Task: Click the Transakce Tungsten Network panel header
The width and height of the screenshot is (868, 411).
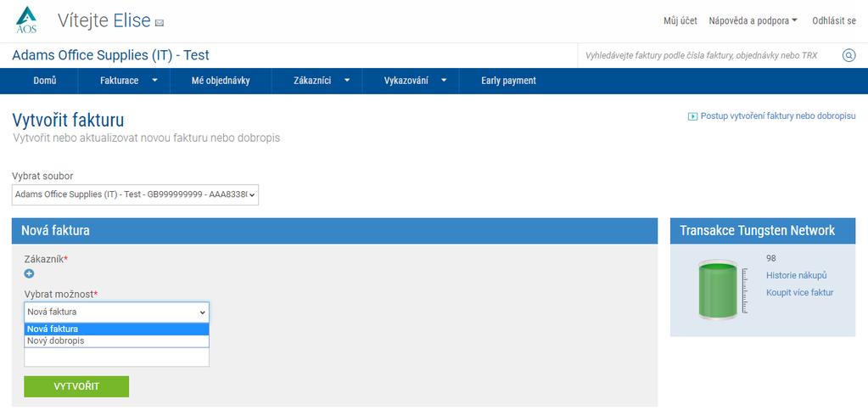Action: [763, 230]
